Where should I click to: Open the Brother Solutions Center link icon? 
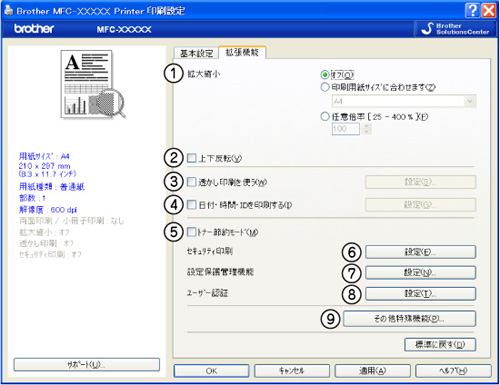[x=427, y=29]
